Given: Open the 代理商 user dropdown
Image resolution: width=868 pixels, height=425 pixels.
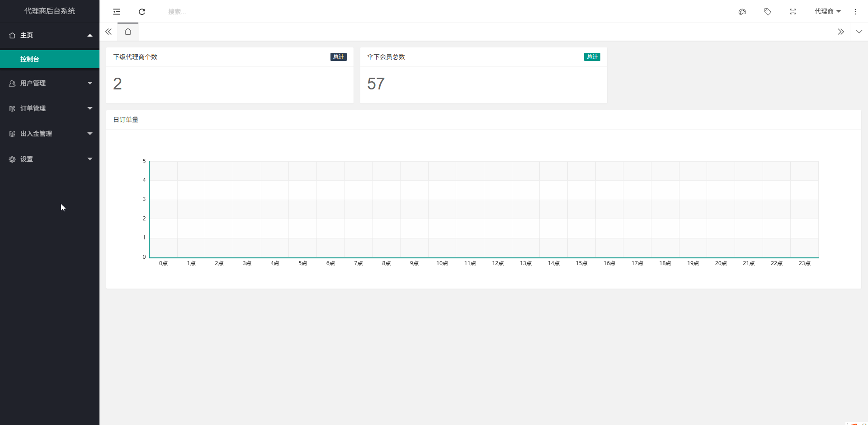Looking at the screenshot, I should (x=827, y=11).
